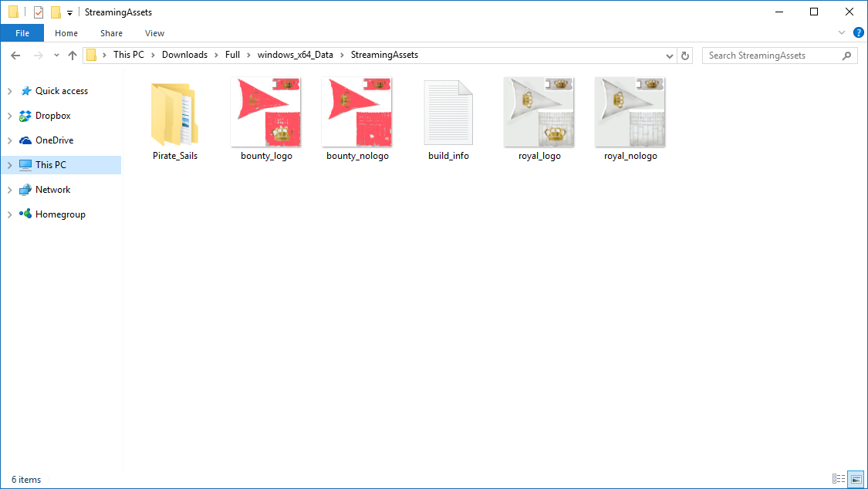The image size is (868, 489).
Task: Select the bounty_nologo image thumbnail
Action: (x=357, y=113)
